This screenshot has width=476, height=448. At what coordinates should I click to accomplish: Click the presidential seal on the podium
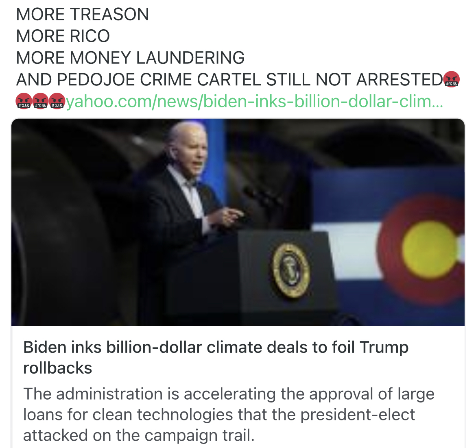291,270
